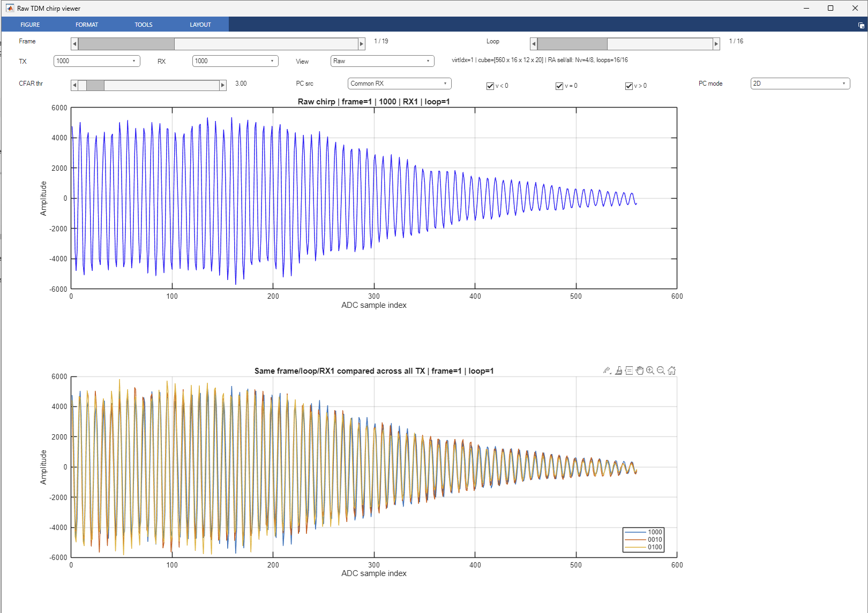The height and width of the screenshot is (613, 868).
Task: Restore view with home icon
Action: pos(671,370)
